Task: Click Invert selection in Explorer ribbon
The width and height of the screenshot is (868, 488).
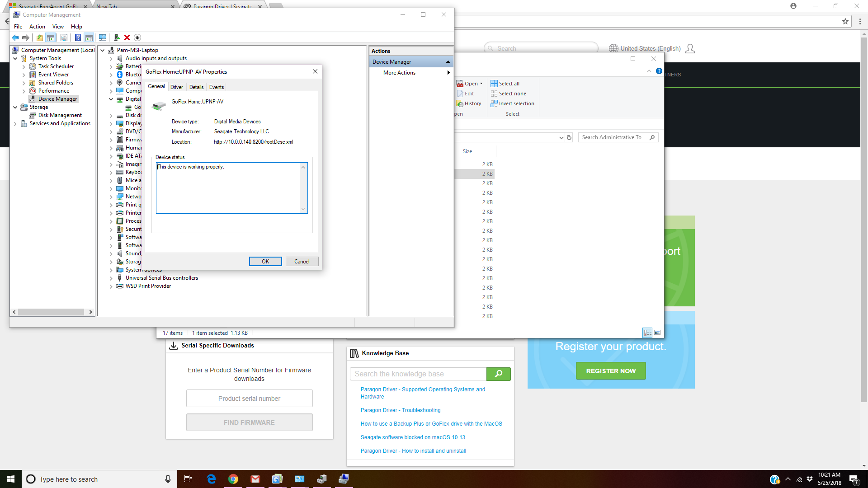Action: [512, 103]
